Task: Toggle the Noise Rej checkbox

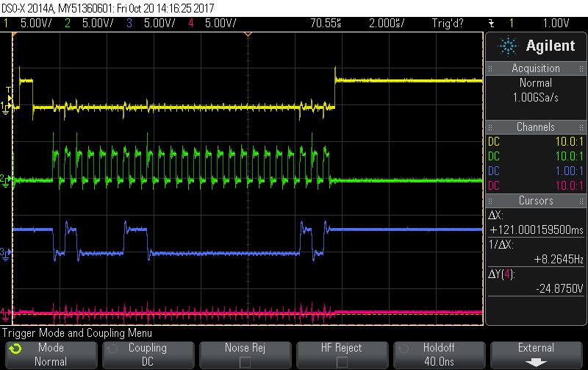Action: (245, 362)
